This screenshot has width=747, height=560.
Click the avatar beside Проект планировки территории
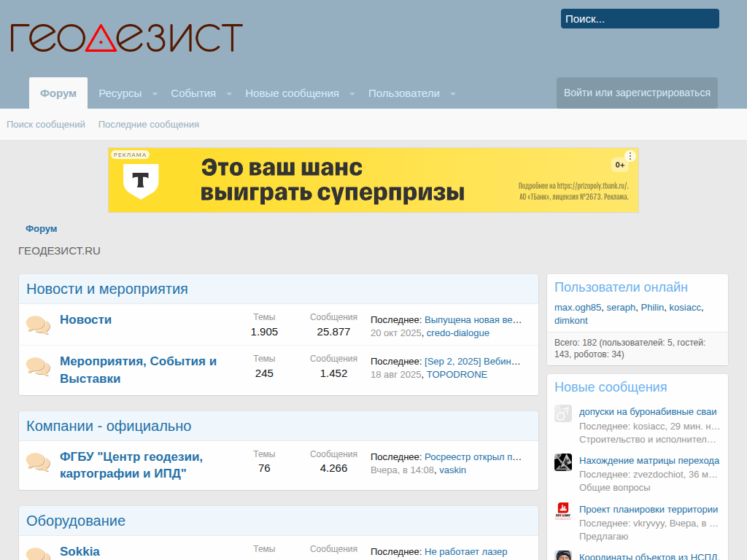[x=562, y=511]
